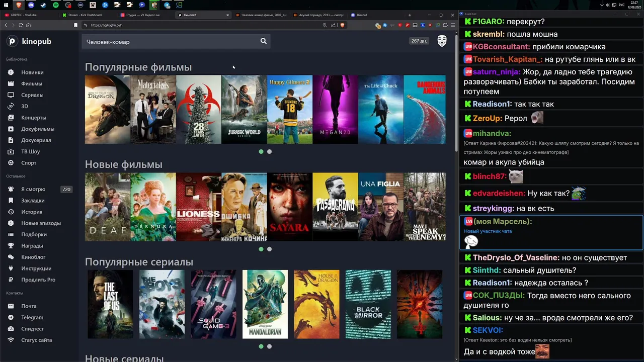Click the magnifier search icon in kinopub
This screenshot has height=362, width=644.
click(x=264, y=41)
